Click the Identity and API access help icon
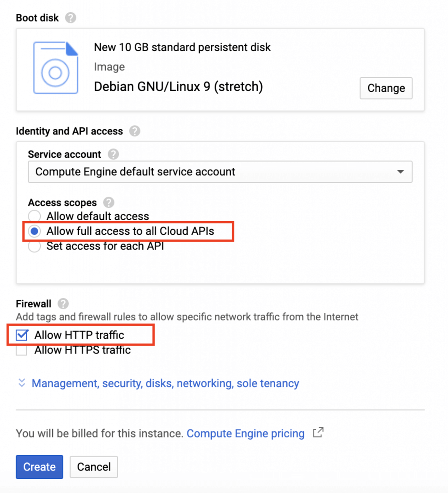Image resolution: width=448 pixels, height=493 pixels. coord(134,131)
